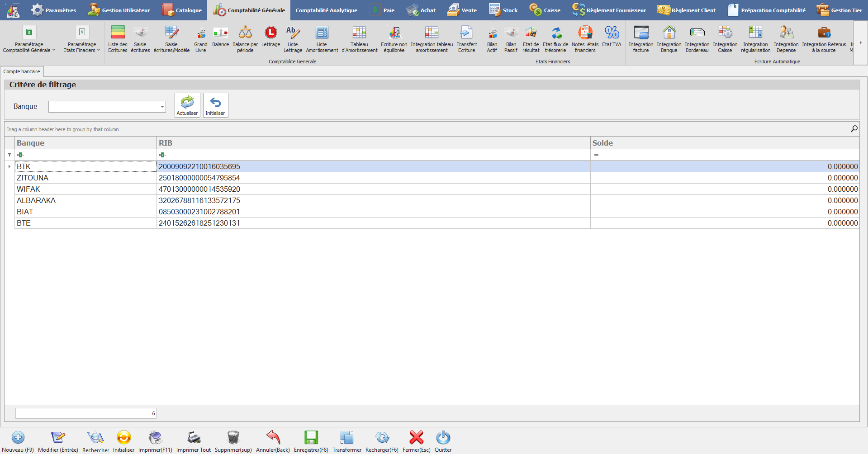Open Integration Banque
This screenshot has height=454, width=868.
pyautogui.click(x=669, y=39)
